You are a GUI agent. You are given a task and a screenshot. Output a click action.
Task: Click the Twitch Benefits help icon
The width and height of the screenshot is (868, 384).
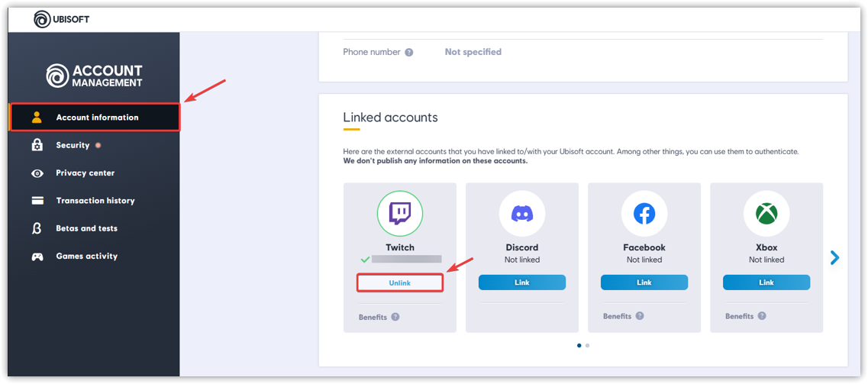click(395, 317)
